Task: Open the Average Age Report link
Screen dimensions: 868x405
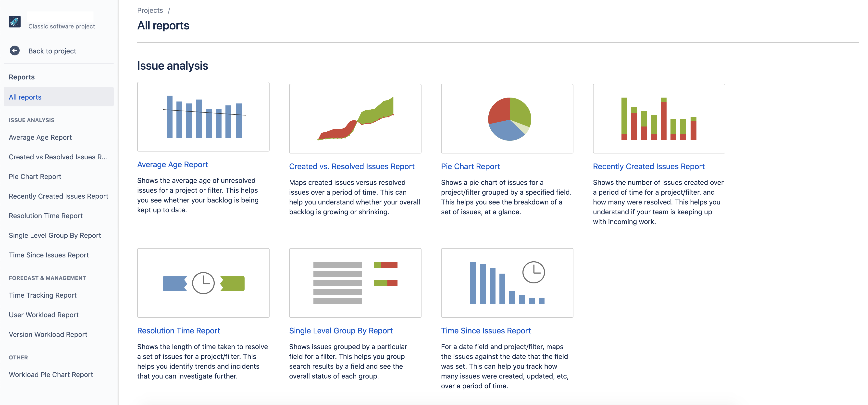Action: (x=173, y=164)
